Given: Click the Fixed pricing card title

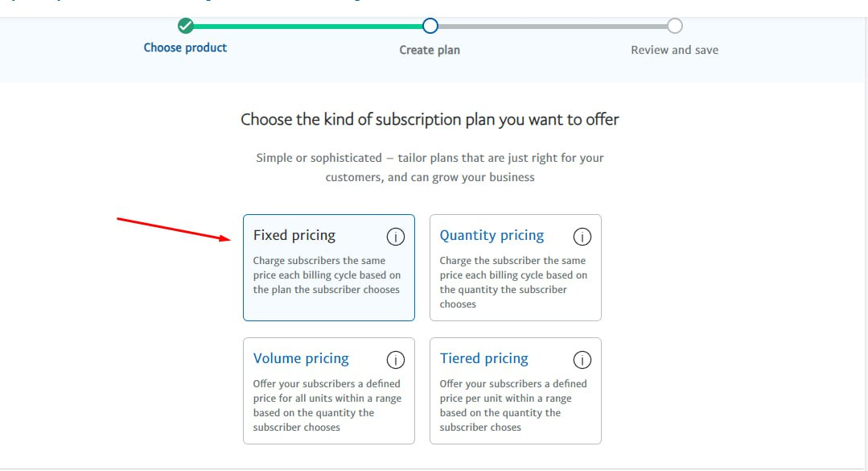Looking at the screenshot, I should point(294,236).
